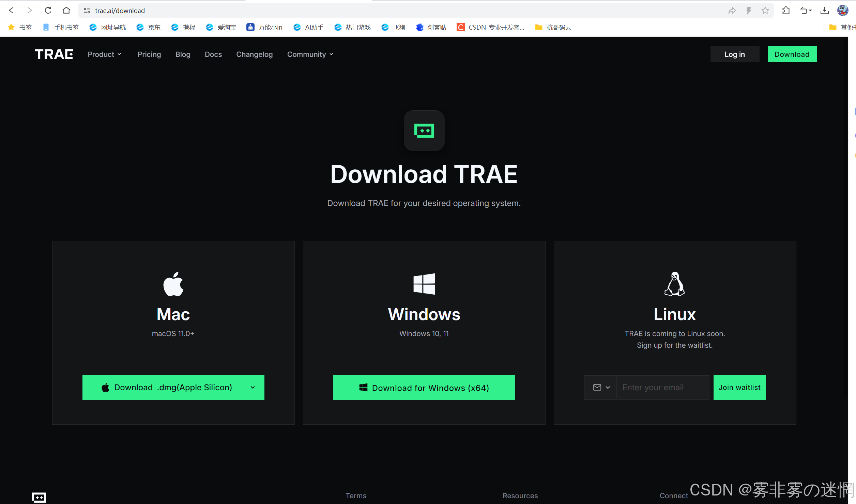The image size is (856, 504).
Task: Reload the page with refresh icon
Action: click(48, 11)
